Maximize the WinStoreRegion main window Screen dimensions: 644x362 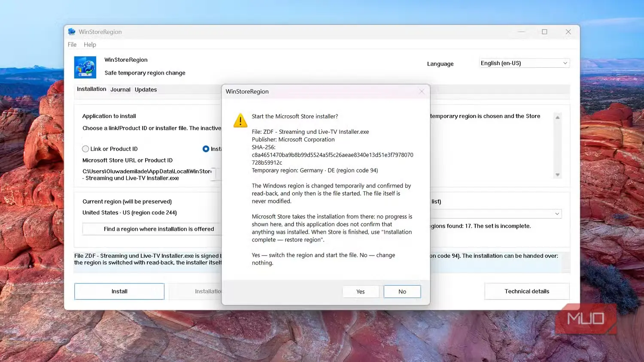pos(544,32)
